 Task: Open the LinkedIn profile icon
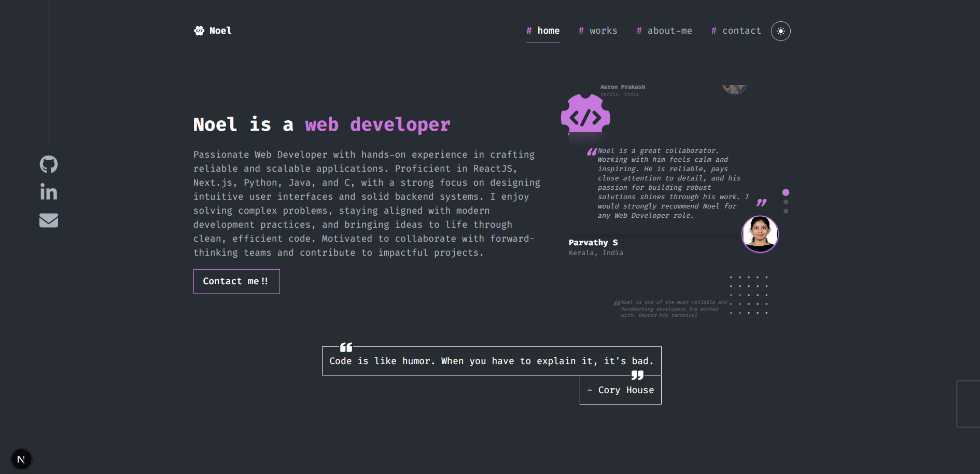pos(49,192)
